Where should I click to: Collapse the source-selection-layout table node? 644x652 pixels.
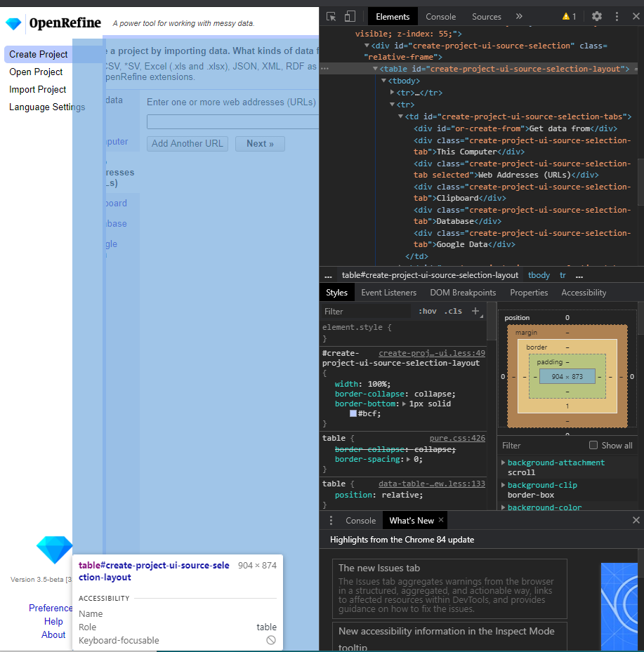click(375, 69)
